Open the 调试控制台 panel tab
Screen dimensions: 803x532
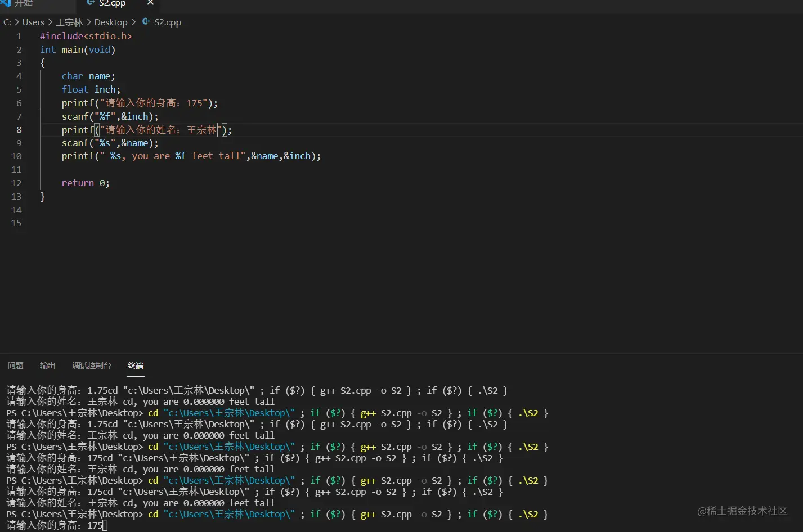(x=92, y=366)
